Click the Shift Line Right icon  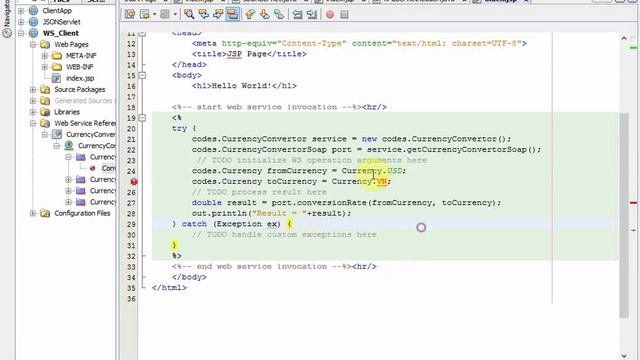click(x=312, y=15)
